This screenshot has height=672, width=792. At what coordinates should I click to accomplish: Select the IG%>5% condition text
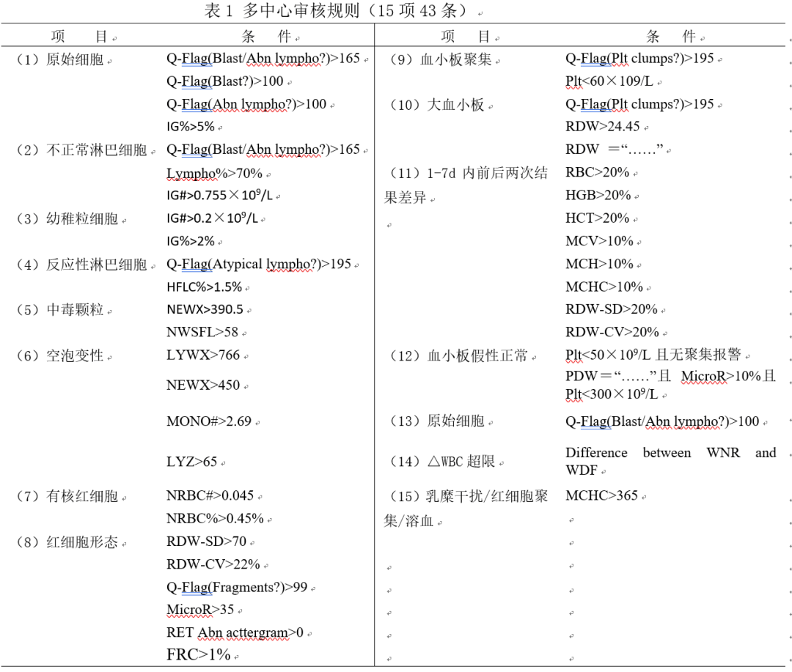click(x=190, y=127)
